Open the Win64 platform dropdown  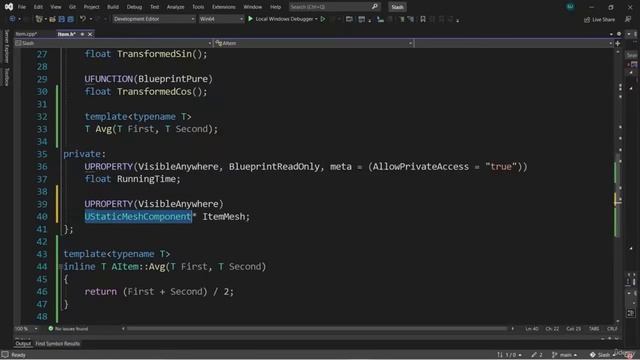pyautogui.click(x=221, y=19)
